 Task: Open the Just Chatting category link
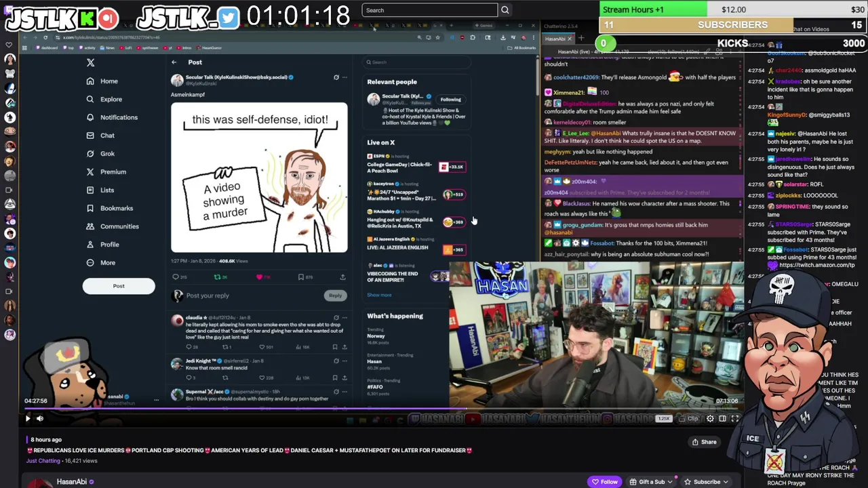coord(43,461)
